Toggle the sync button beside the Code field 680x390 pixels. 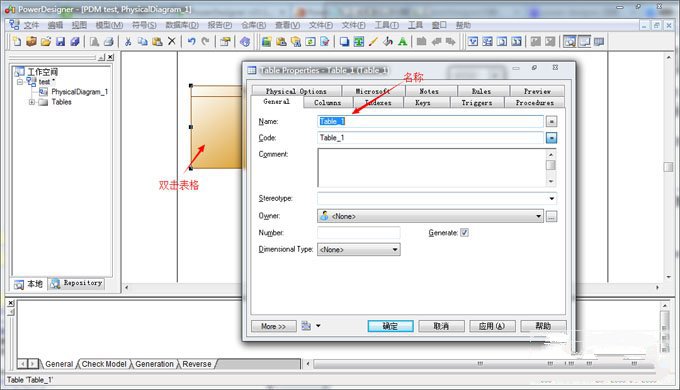click(551, 138)
